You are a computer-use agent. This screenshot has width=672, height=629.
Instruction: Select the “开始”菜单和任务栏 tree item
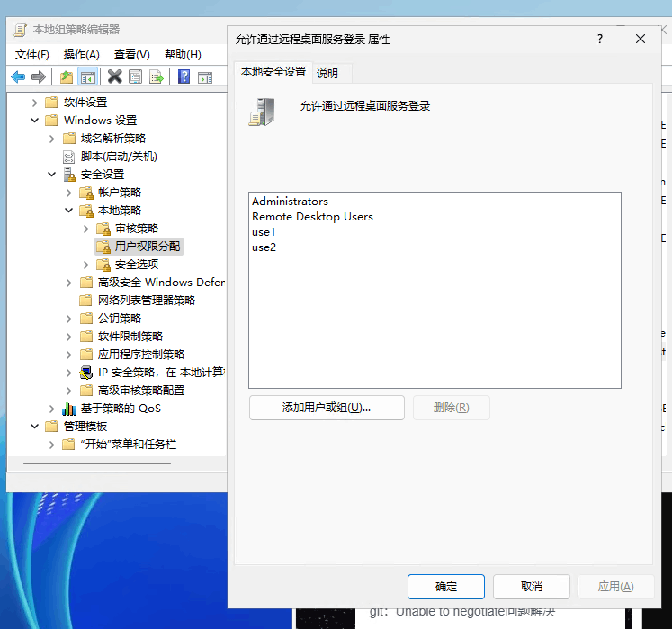129,445
